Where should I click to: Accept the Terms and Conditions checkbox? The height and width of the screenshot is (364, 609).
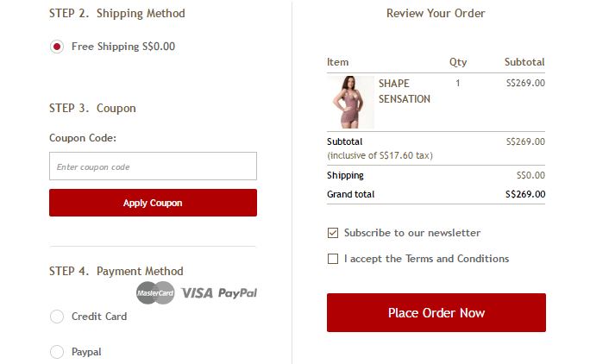333,259
